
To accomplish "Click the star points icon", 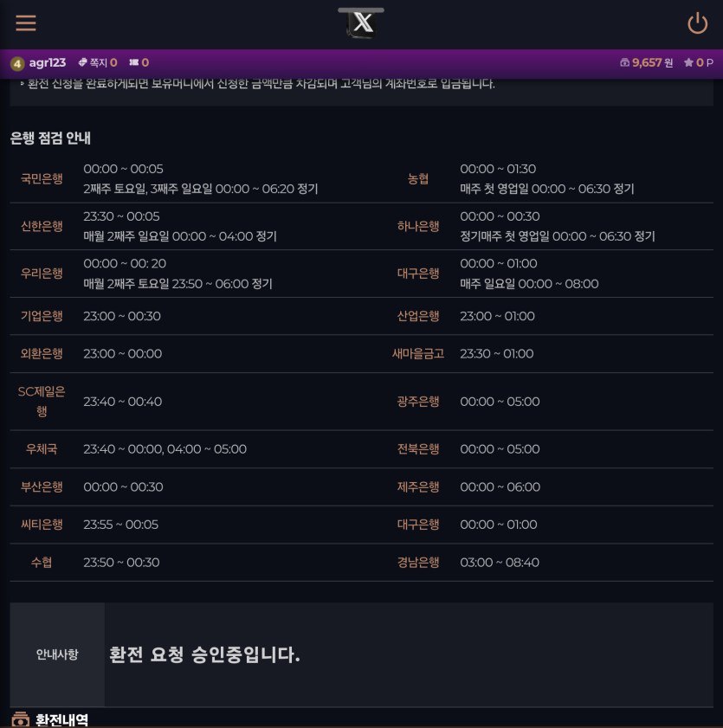I will point(688,62).
